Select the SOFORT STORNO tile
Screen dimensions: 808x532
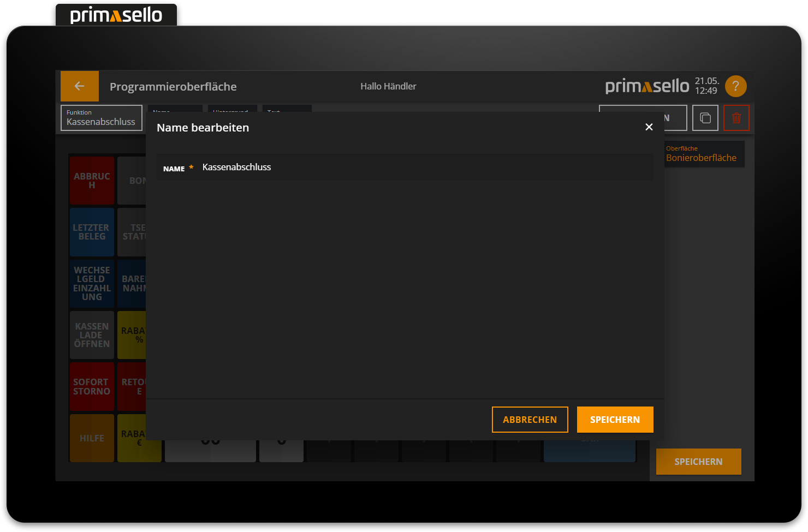coord(92,386)
